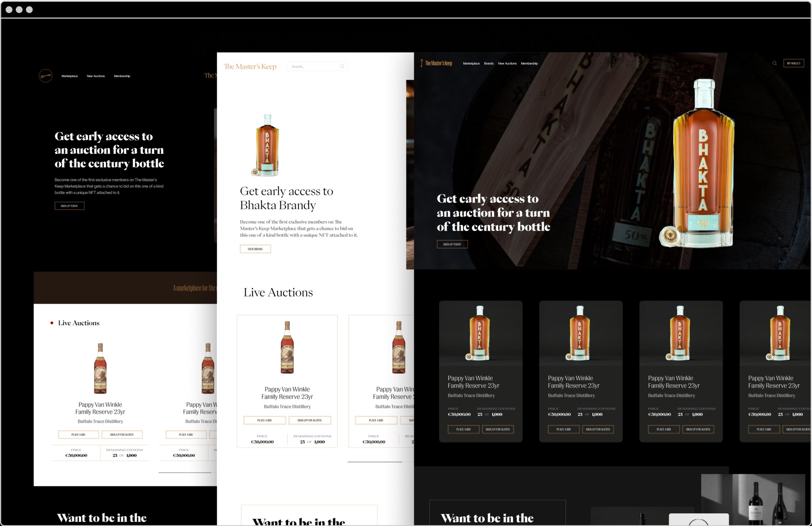Click the carousel progress bar below white design cards
The width and height of the screenshot is (812, 526).
(375, 462)
